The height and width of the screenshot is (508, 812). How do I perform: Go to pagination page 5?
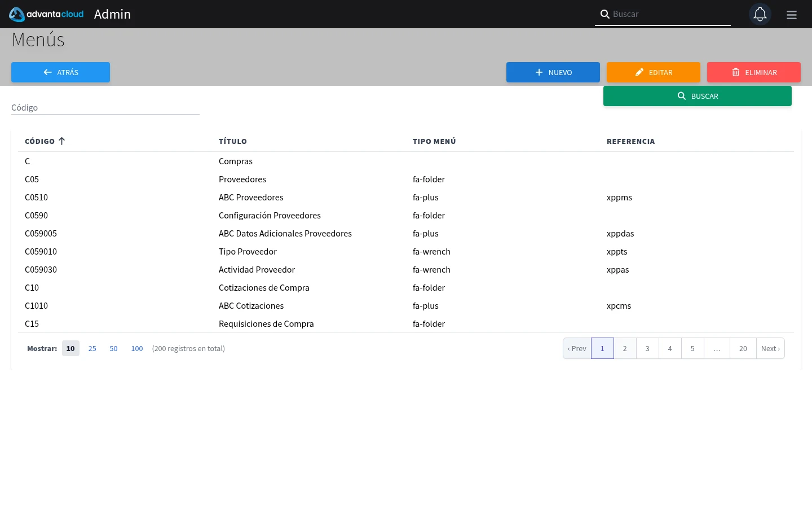coord(692,348)
